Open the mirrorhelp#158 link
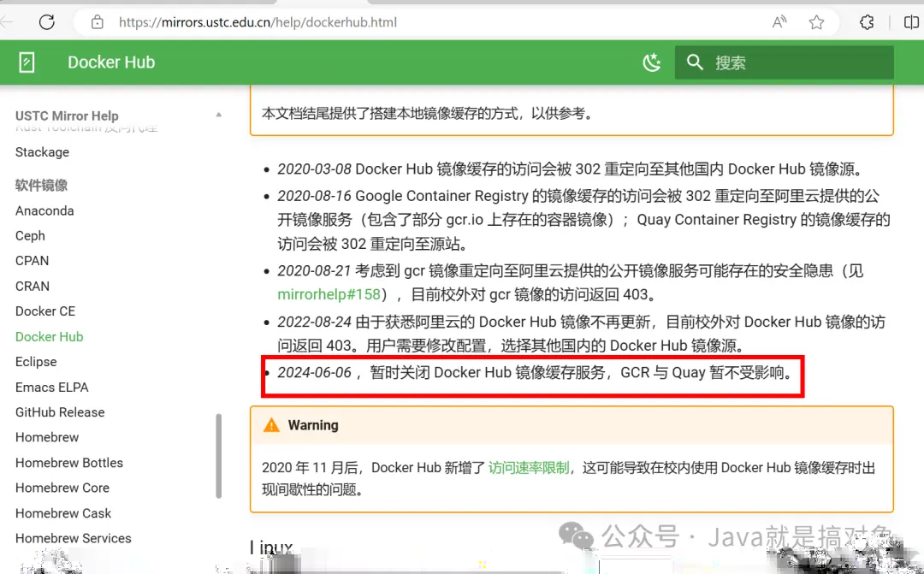 (x=329, y=294)
